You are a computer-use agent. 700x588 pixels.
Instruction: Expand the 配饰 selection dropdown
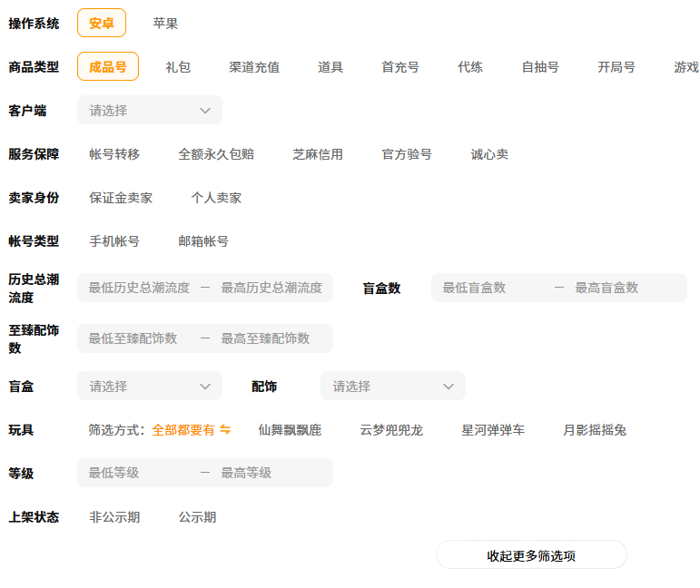(x=392, y=387)
